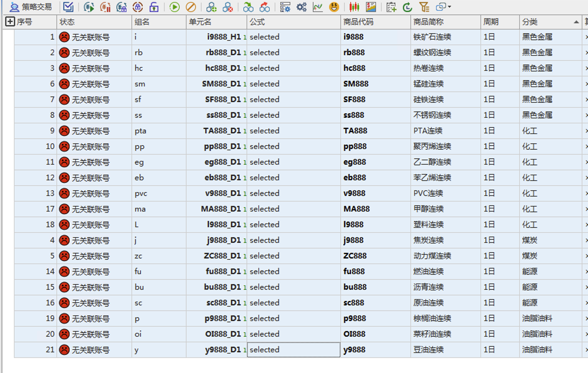Screen dimensions: 588x373
Task: Click the 煤炭 category cell in zc row
Action: click(x=550, y=256)
